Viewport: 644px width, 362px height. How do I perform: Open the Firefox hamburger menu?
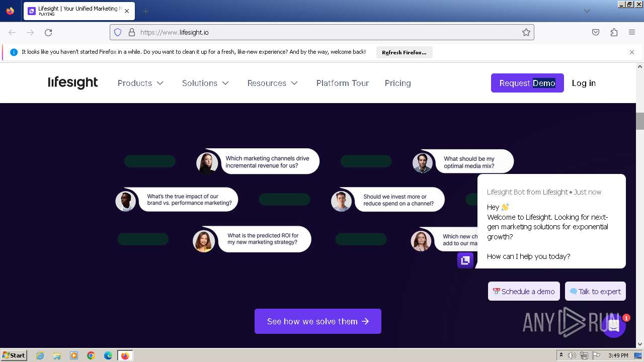[632, 32]
